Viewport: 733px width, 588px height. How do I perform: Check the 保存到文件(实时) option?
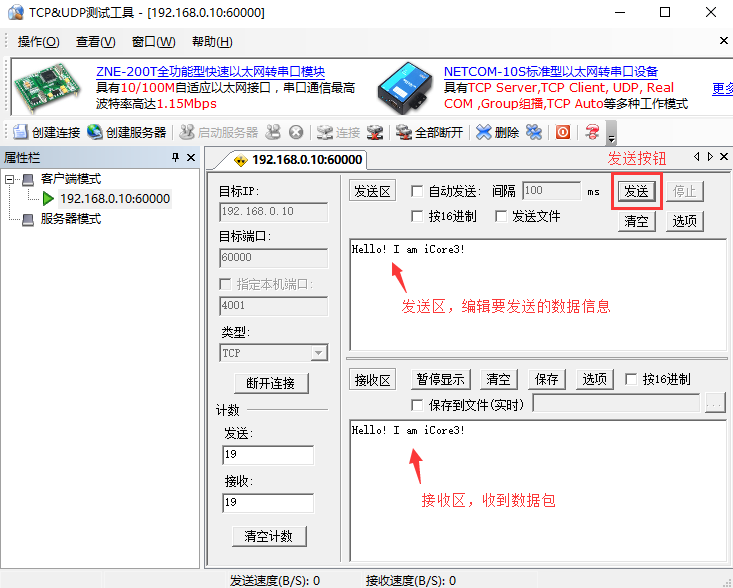coord(417,404)
